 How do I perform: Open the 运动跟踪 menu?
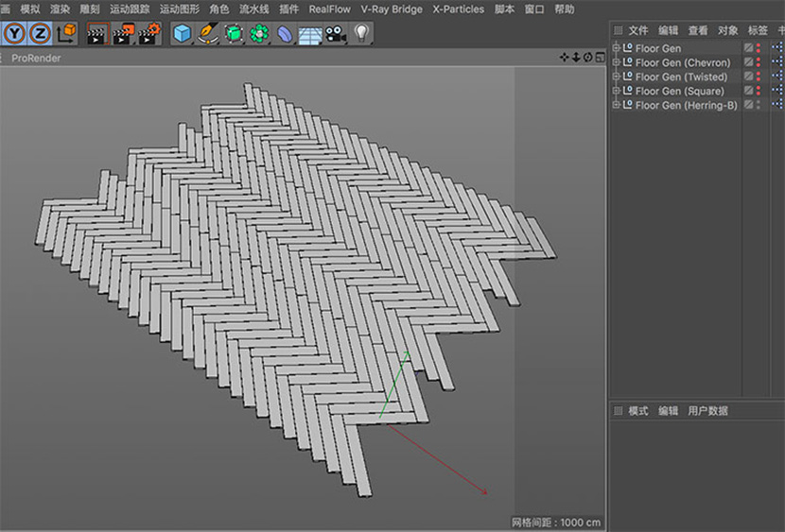130,9
